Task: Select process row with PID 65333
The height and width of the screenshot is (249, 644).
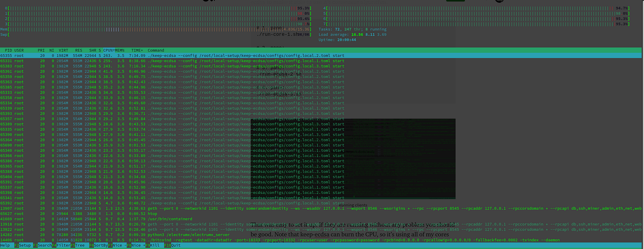Action: coord(322,93)
